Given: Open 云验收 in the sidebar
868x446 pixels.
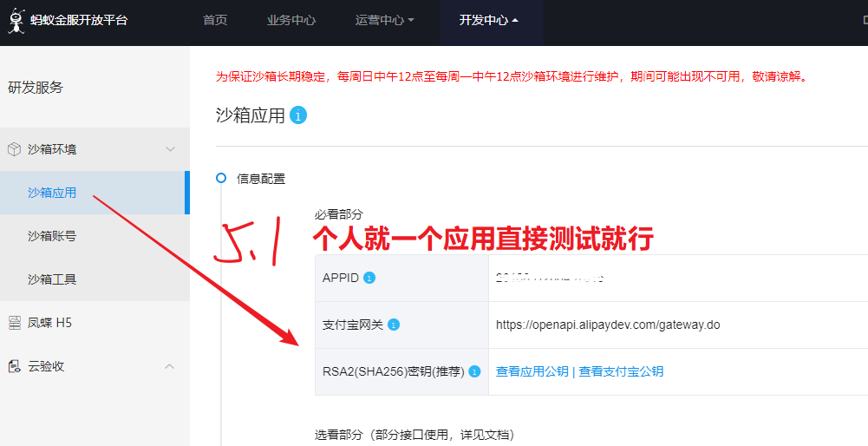Looking at the screenshot, I should [46, 366].
